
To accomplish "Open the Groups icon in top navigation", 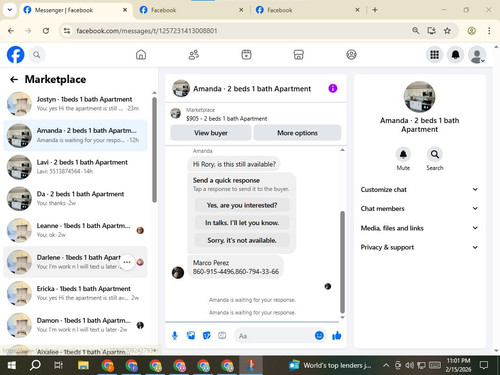I will click(x=351, y=55).
